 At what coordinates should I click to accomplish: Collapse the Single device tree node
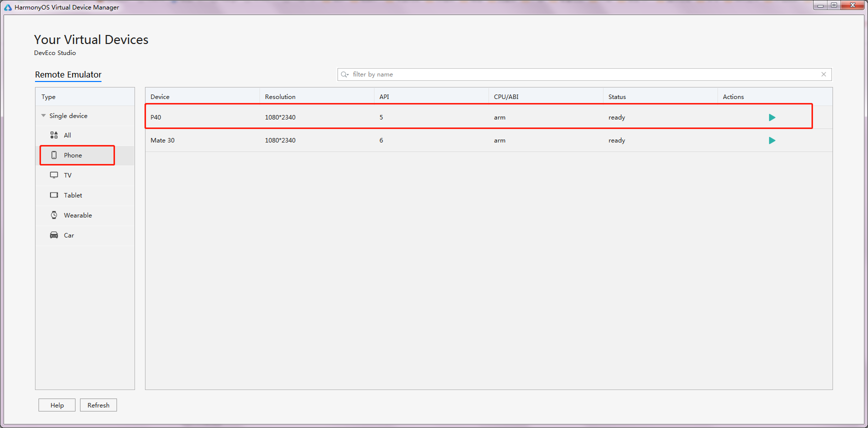(43, 115)
